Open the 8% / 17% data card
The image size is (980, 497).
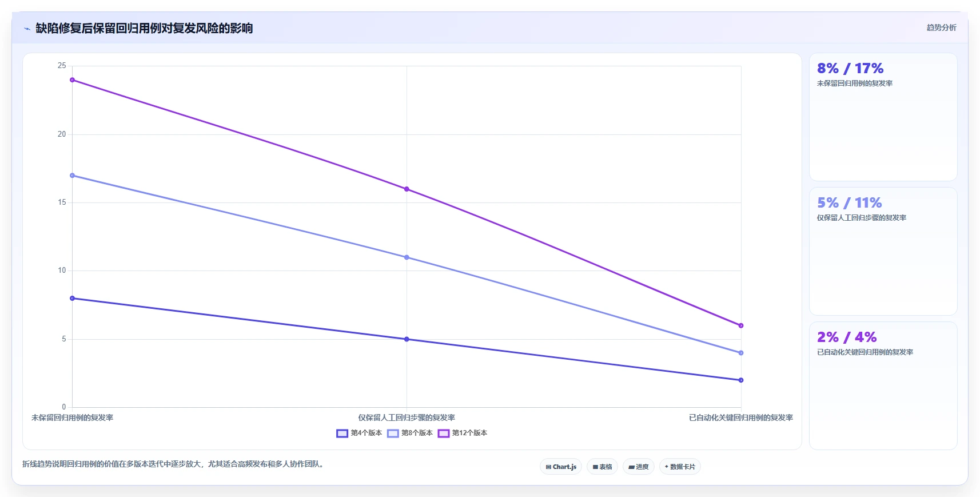[x=883, y=117]
